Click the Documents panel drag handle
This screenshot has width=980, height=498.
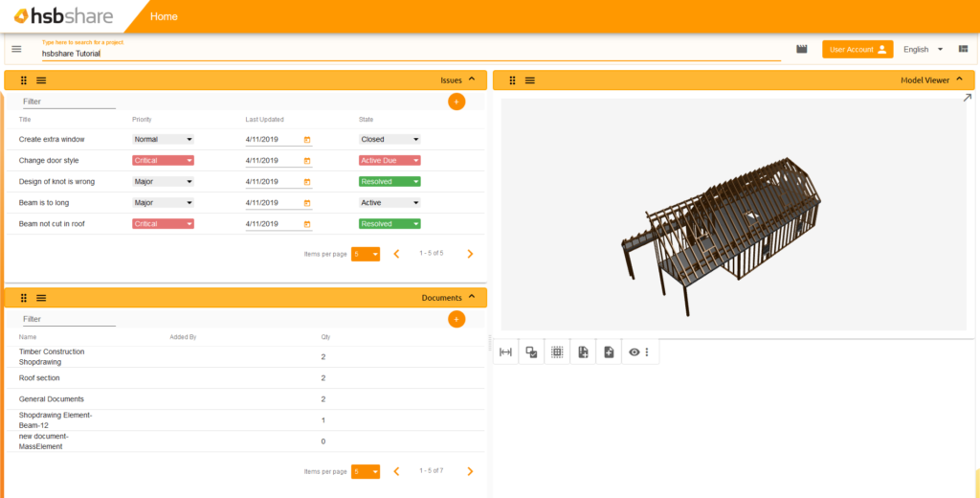pyautogui.click(x=24, y=298)
